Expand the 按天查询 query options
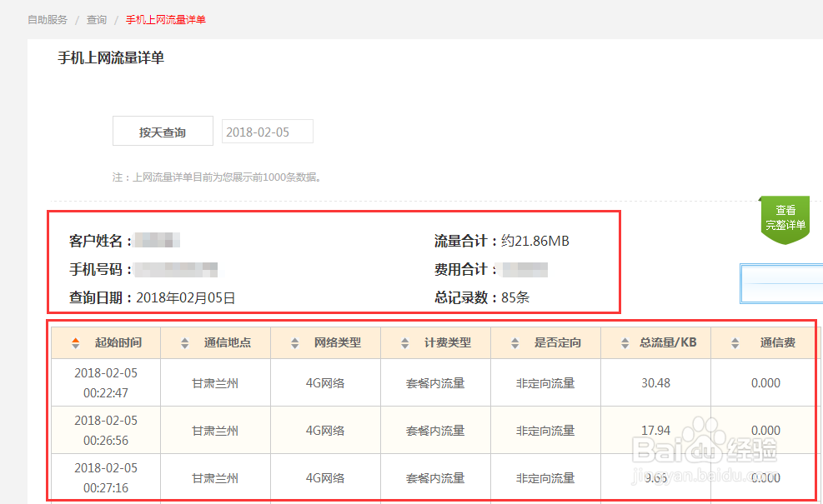 (x=163, y=131)
